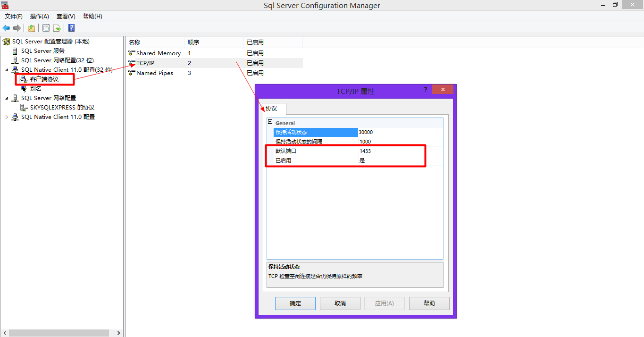Click the blue Back arrow in toolbar
Screen dimensions: 644x337
pos(6,28)
